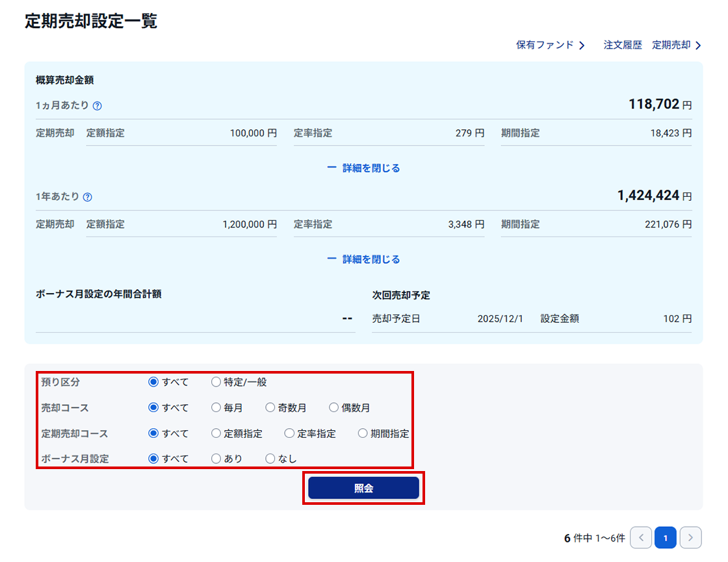Image resolution: width=728 pixels, height=562 pixels.
Task: Choose 偶数月 sale course option
Action: click(334, 408)
